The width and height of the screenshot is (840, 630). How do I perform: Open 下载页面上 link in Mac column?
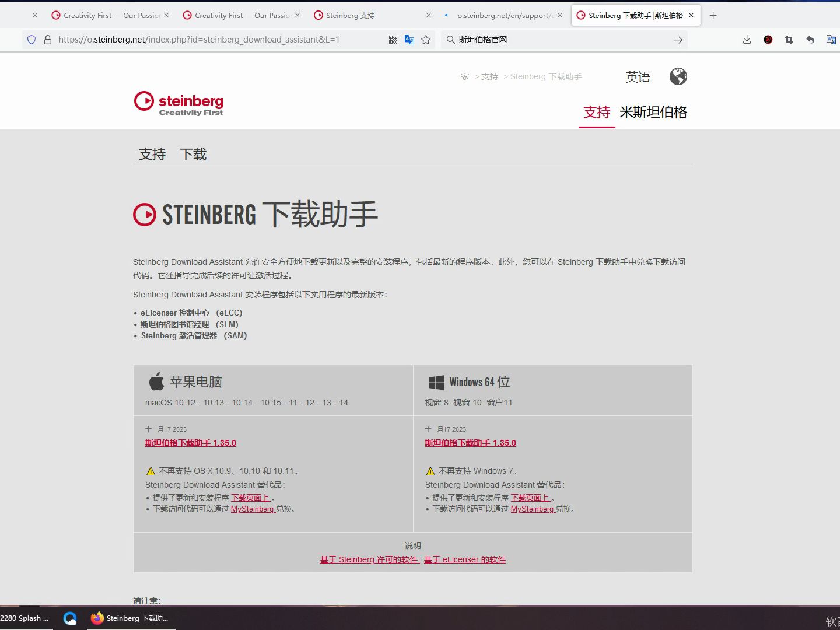251,498
